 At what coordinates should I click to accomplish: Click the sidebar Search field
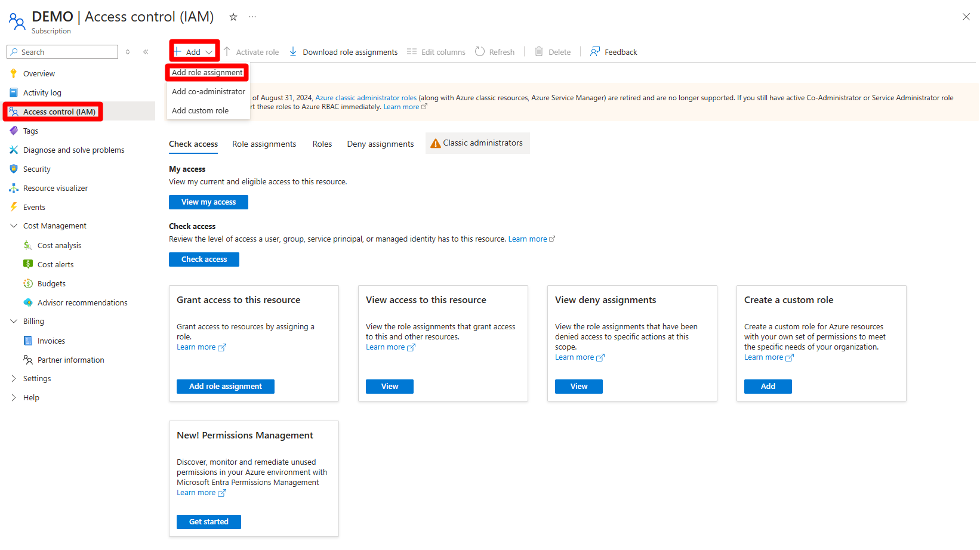pyautogui.click(x=62, y=52)
